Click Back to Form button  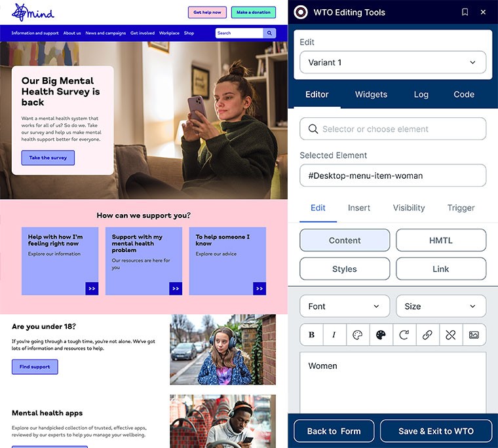pos(334,431)
